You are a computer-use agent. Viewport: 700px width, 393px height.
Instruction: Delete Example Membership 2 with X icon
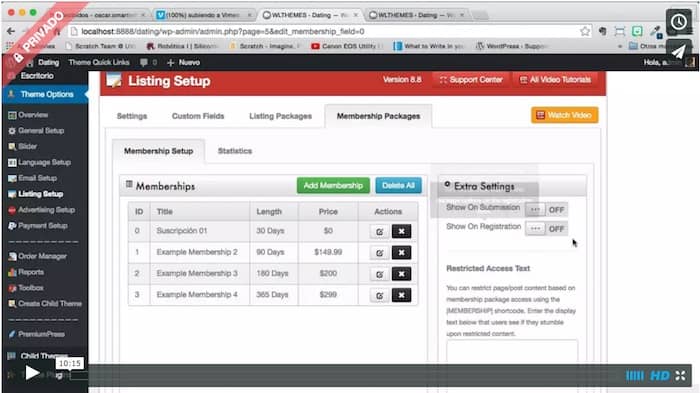pos(401,253)
